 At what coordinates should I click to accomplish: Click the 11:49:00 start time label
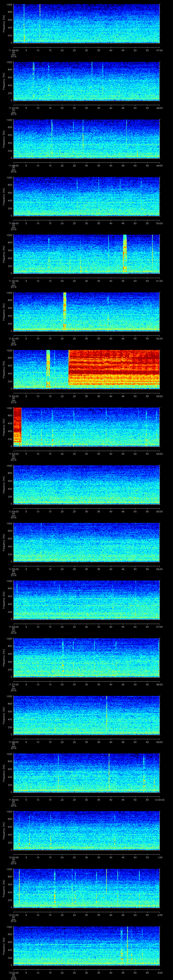tap(13, 223)
